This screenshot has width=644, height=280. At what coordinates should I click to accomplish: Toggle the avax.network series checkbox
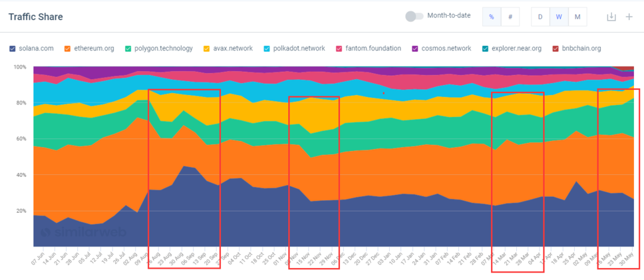click(207, 49)
